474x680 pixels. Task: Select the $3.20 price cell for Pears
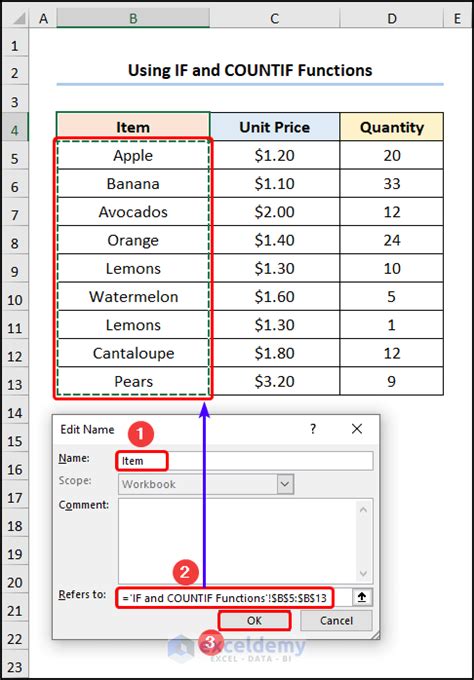click(x=275, y=381)
